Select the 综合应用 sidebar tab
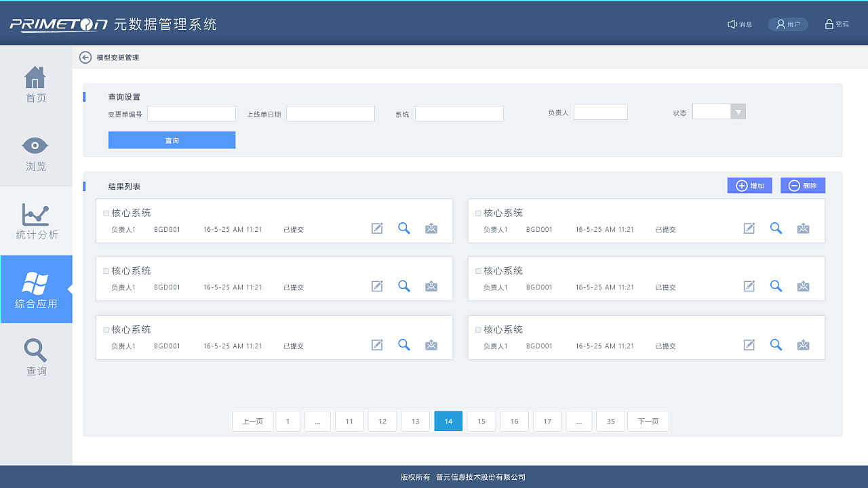Image resolution: width=868 pixels, height=488 pixels. coord(36,289)
